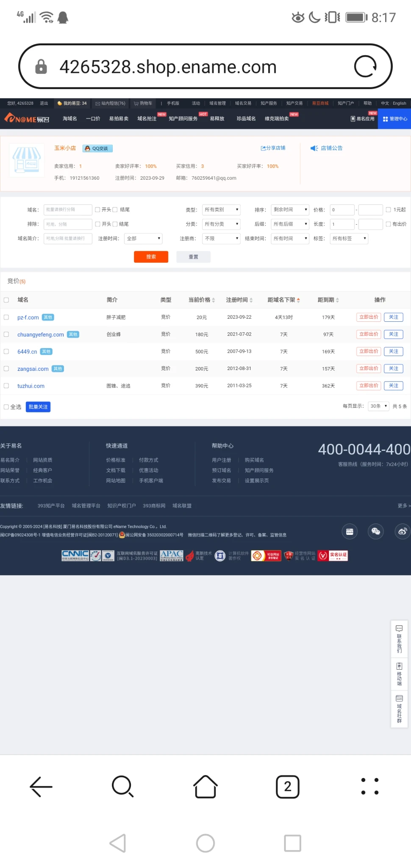Open the browser tabs counter

point(287,787)
